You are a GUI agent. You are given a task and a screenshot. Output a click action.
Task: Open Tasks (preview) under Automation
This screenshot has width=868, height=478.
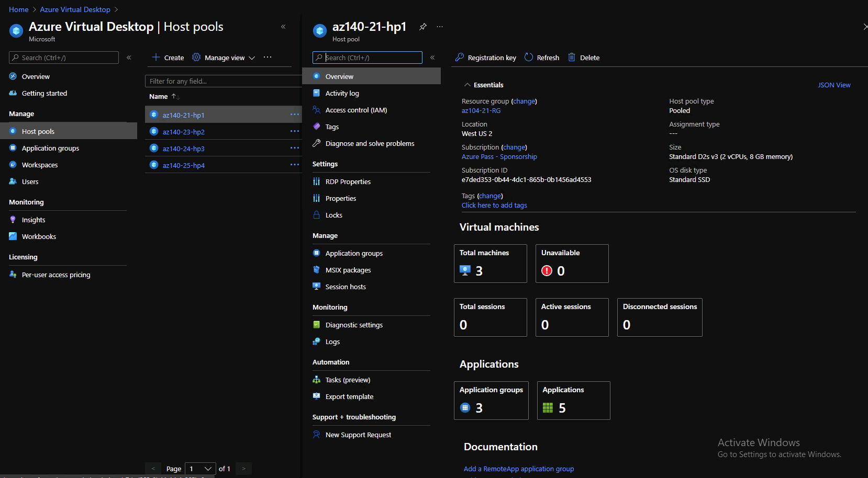(x=348, y=380)
